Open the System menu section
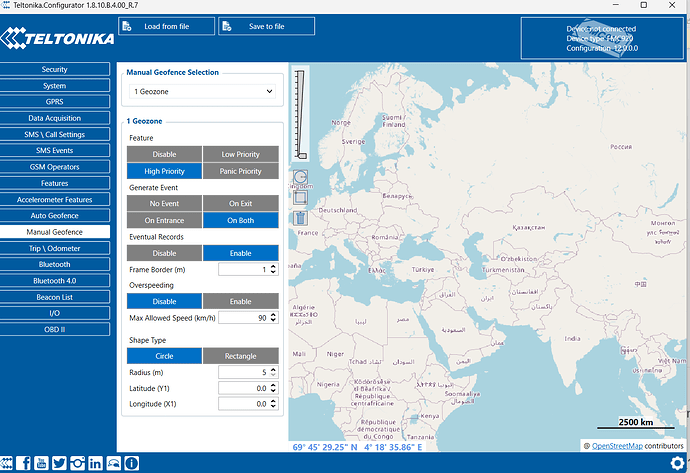This screenshot has width=690, height=473. coord(55,86)
